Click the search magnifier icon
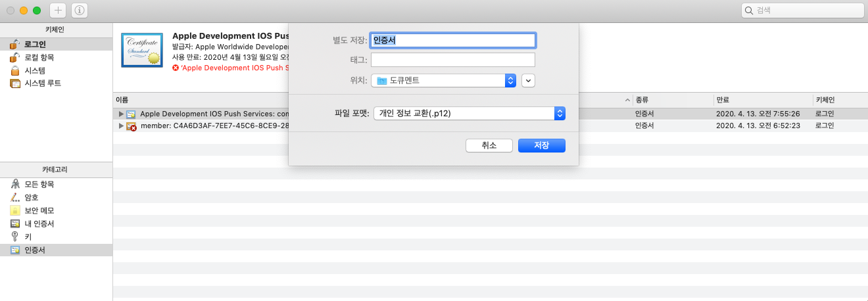Screen dimensions: 868x301 [750, 11]
